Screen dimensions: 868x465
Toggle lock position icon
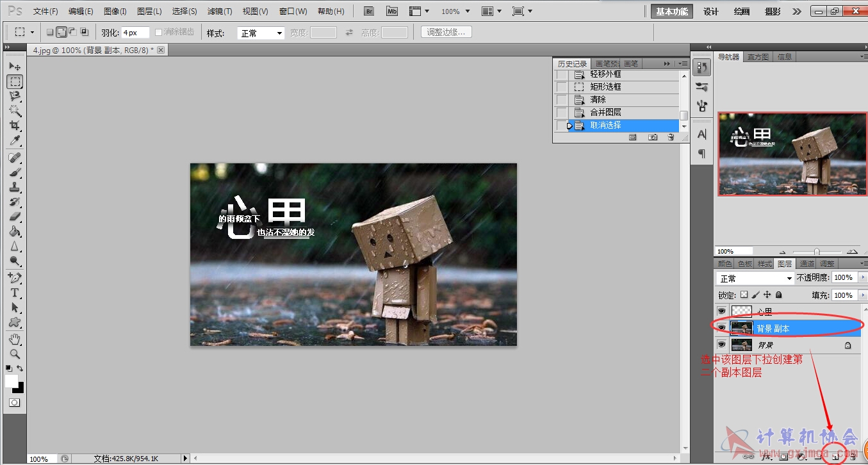point(767,295)
